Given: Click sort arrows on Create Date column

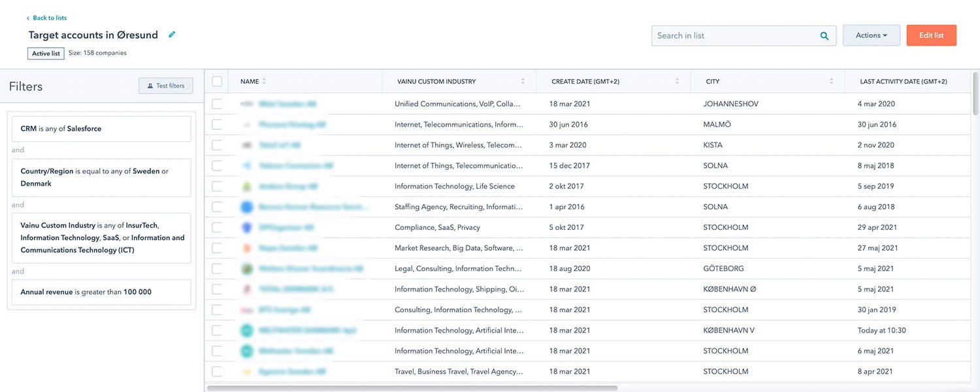Looking at the screenshot, I should (677, 82).
